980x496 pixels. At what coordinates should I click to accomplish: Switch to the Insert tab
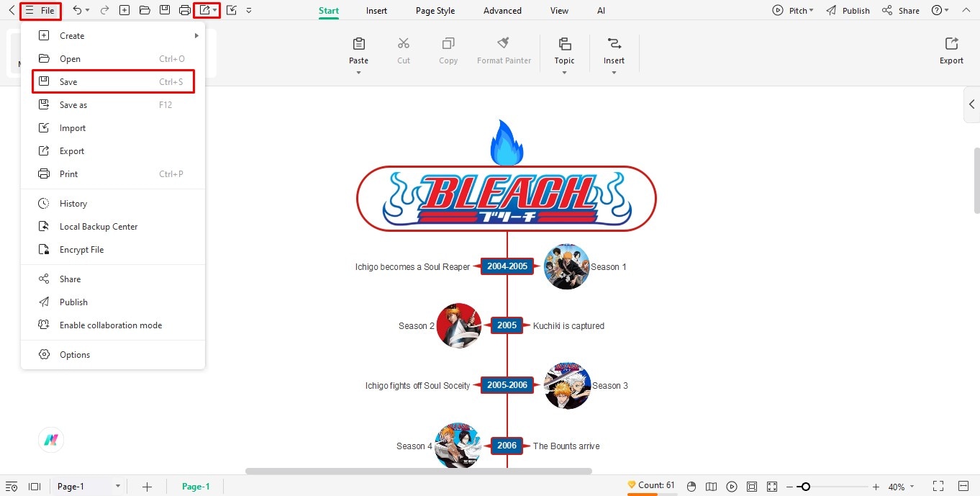(x=376, y=11)
